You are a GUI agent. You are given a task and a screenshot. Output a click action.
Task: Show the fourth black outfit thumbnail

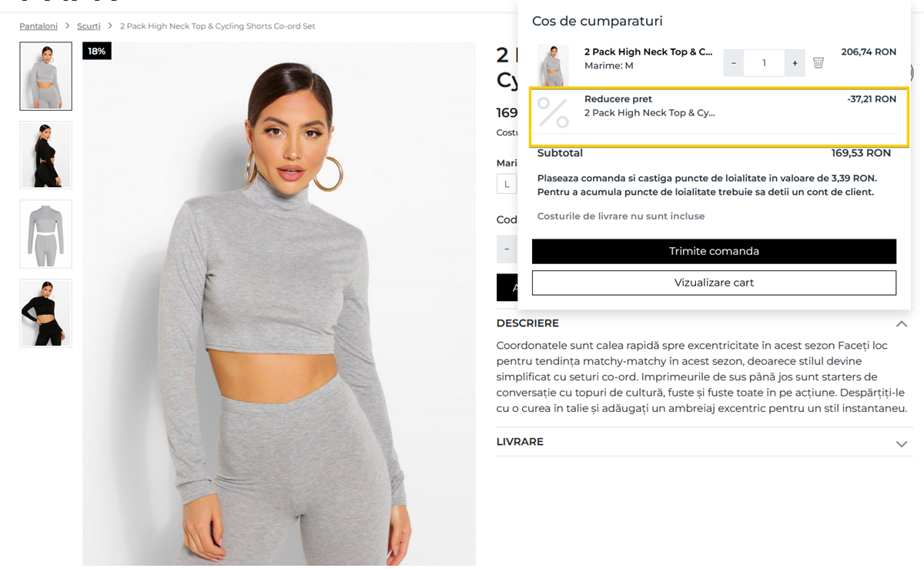point(45,313)
